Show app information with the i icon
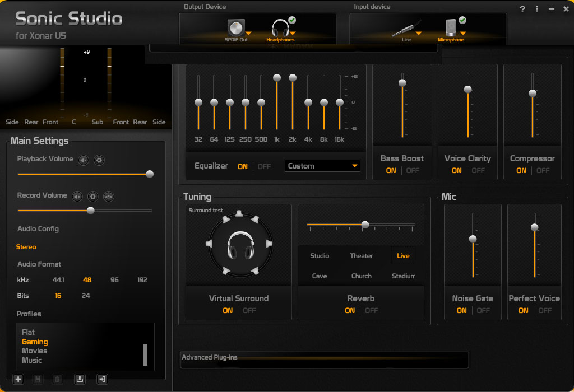 tap(537, 9)
